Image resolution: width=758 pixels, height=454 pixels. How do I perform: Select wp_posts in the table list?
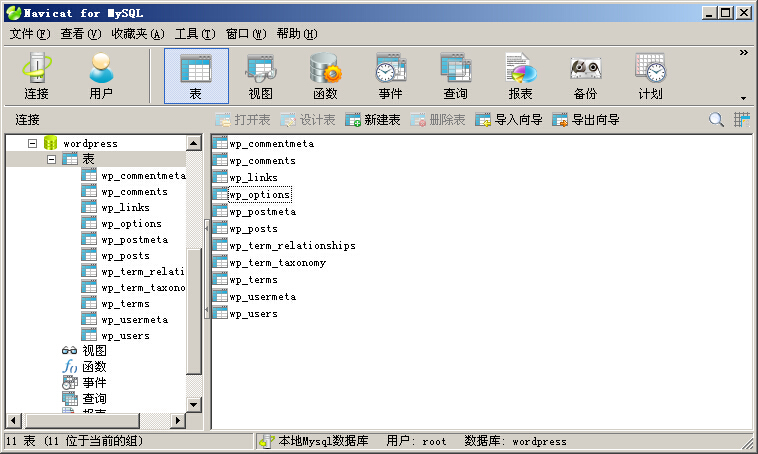[x=253, y=229]
